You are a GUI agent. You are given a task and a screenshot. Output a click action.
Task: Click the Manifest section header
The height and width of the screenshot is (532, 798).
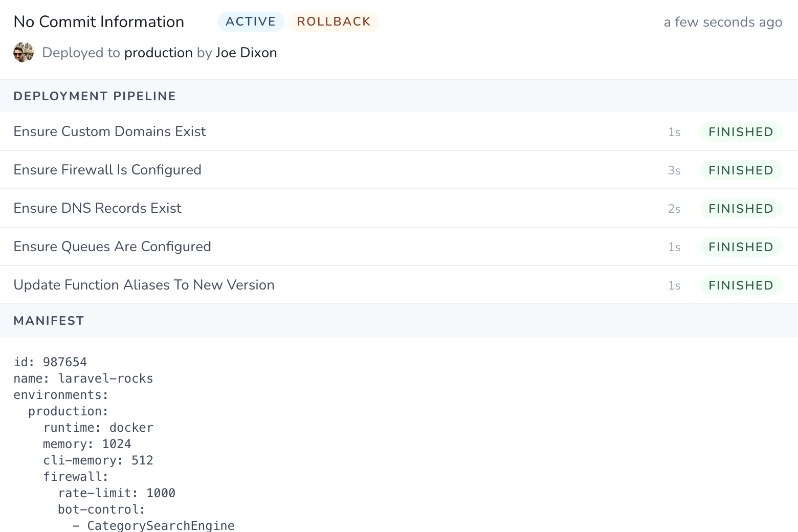(x=49, y=321)
